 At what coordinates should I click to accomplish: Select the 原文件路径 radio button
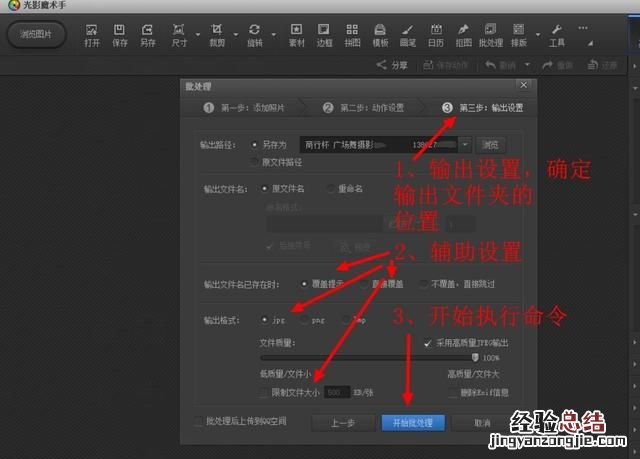254,162
